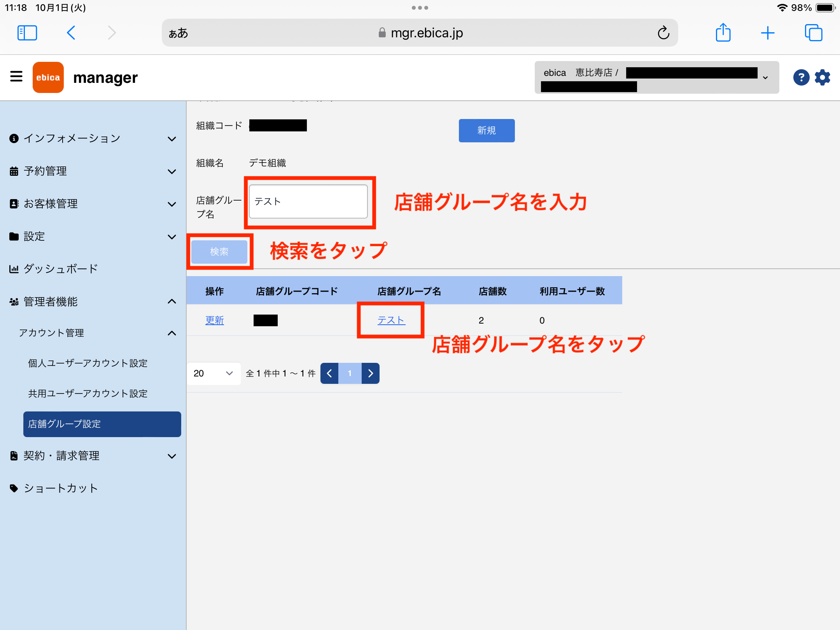Add a new tab with the plus icon
The image size is (840, 630).
coord(768,33)
